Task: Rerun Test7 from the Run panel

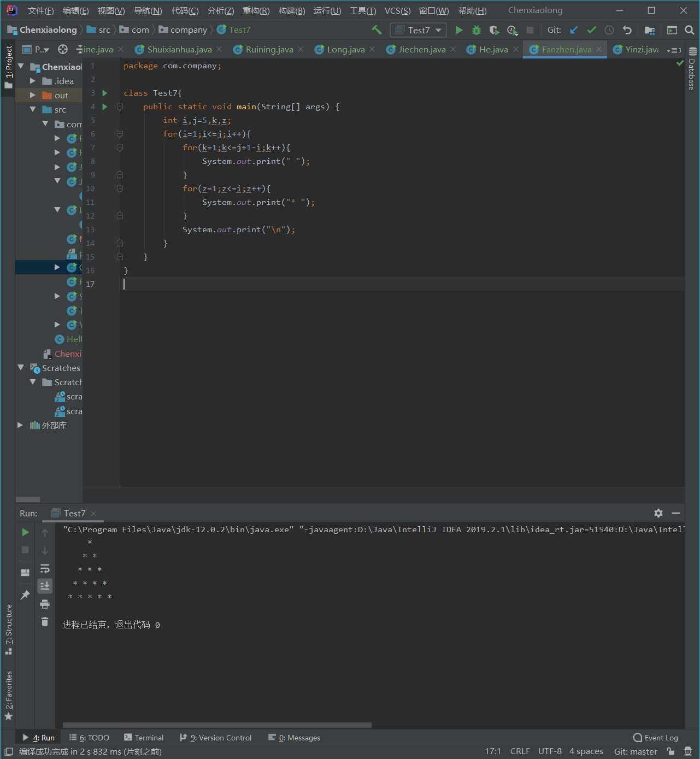Action: pos(25,532)
